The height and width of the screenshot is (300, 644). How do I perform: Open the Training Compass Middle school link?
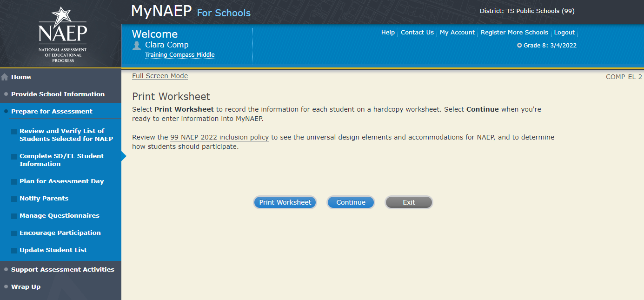(179, 55)
